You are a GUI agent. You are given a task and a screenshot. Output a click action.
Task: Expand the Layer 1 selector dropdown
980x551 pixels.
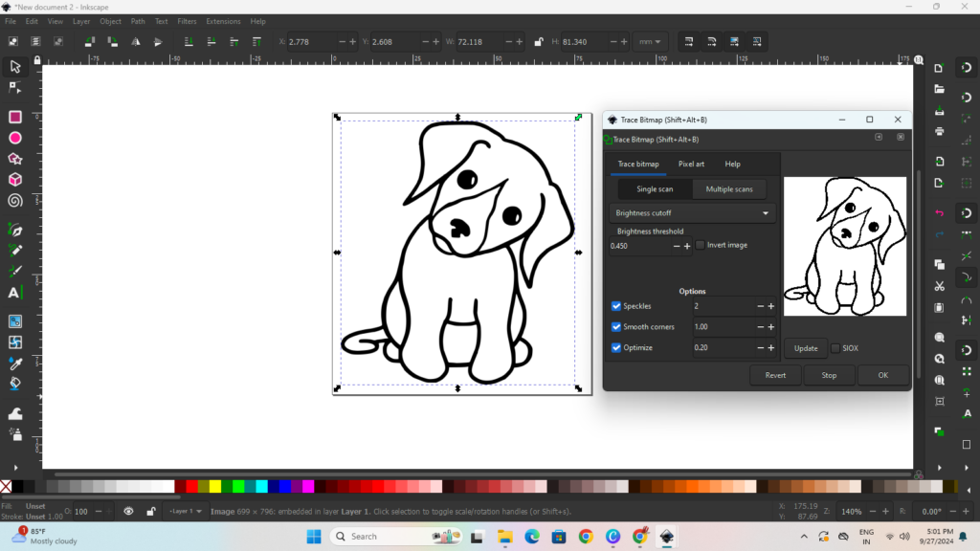point(186,512)
